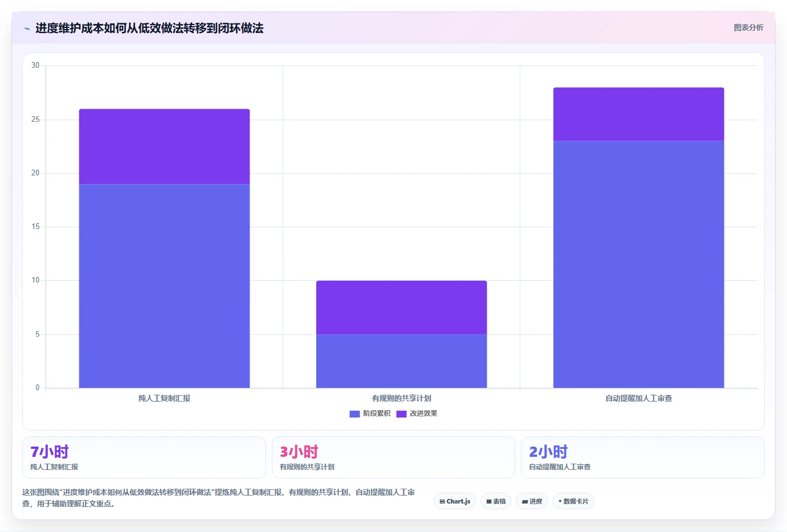Screen dimensions: 787x532
Task: Click the x-axis label 有规则的共享计划
Action: tap(401, 398)
